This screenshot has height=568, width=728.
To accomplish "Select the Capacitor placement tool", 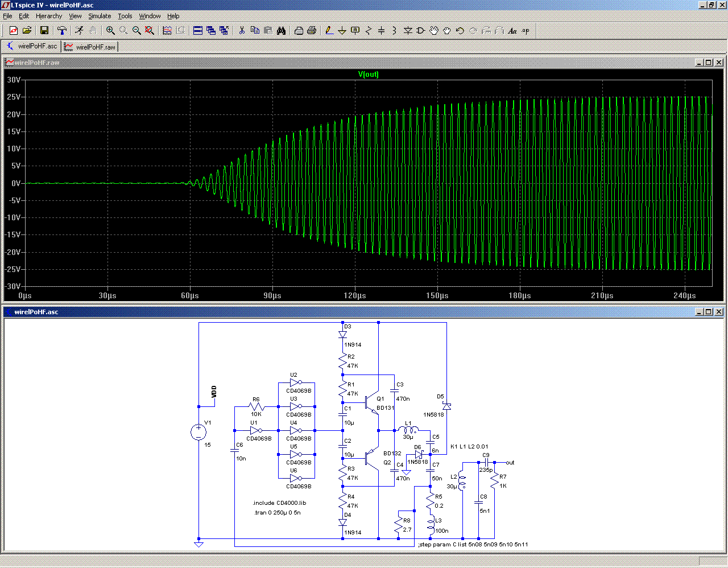I will point(381,31).
